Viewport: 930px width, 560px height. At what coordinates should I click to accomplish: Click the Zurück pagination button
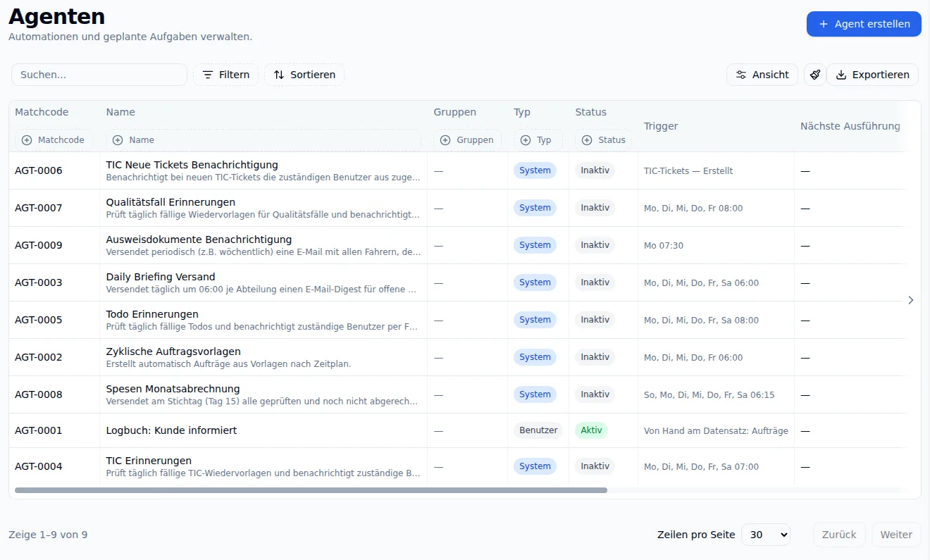coord(839,535)
